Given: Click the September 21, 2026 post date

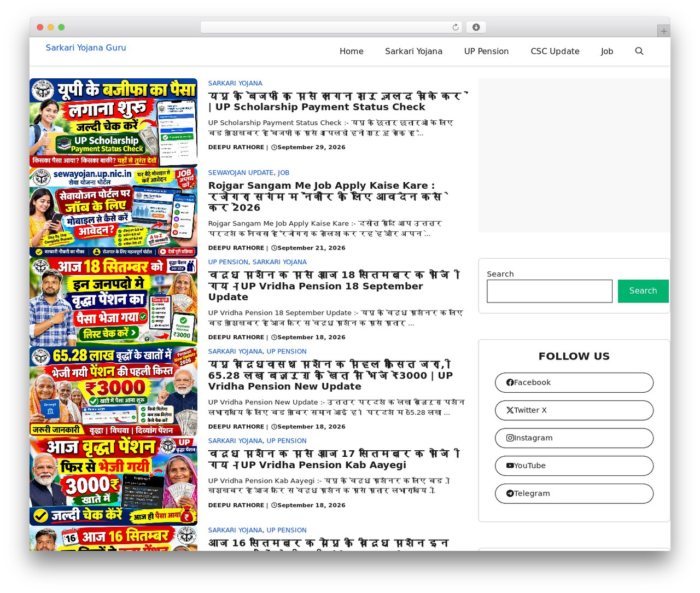Looking at the screenshot, I should point(311,248).
